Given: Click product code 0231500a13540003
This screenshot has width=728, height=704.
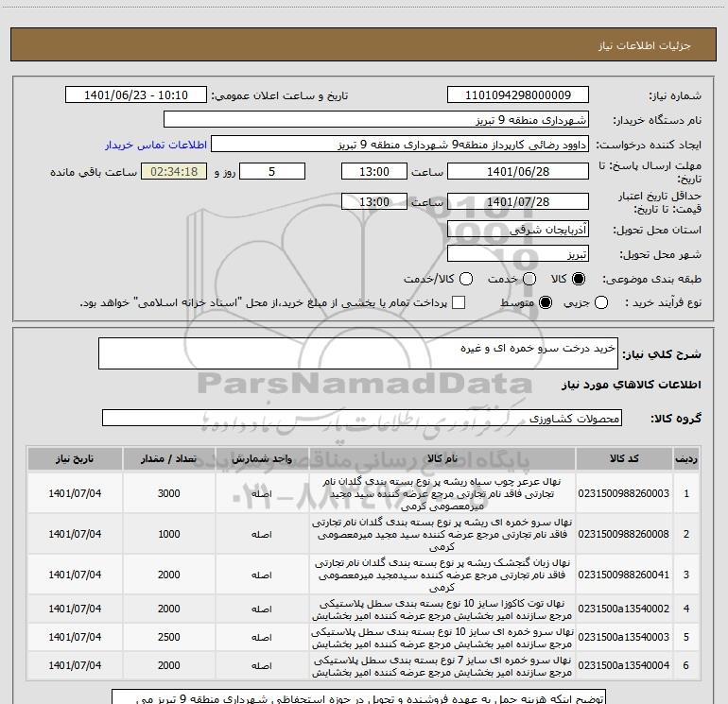Looking at the screenshot, I should 624,637.
